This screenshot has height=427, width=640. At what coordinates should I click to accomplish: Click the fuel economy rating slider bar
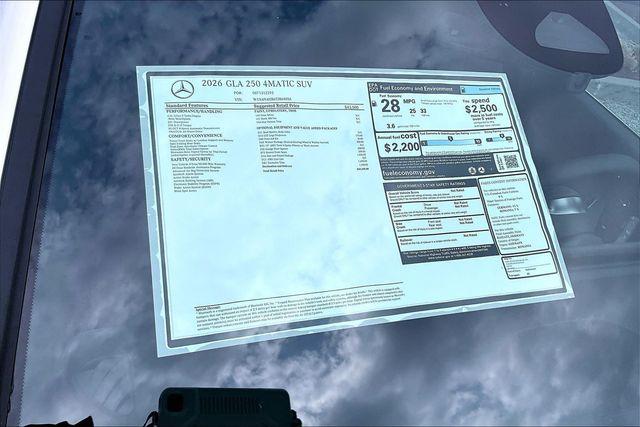(x=451, y=142)
